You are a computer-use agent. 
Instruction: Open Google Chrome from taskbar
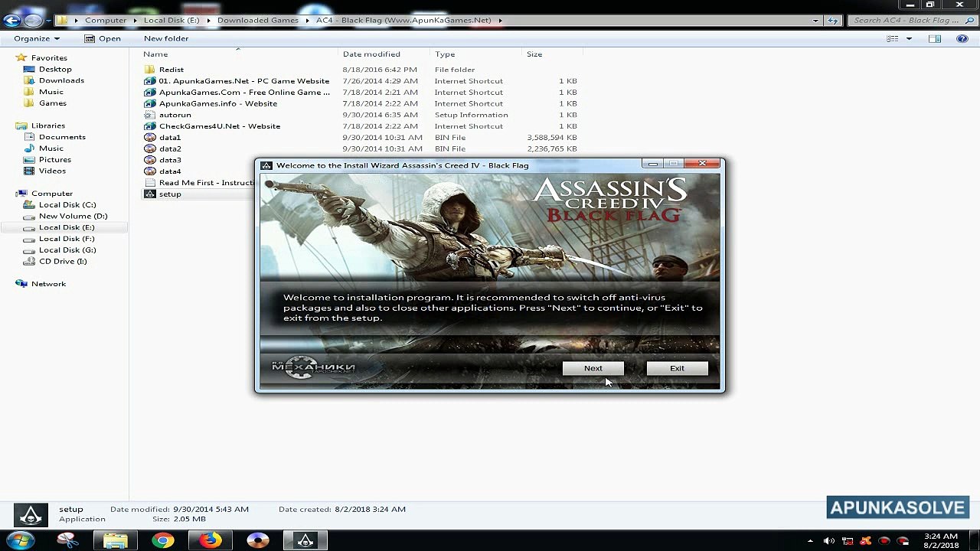click(x=162, y=540)
